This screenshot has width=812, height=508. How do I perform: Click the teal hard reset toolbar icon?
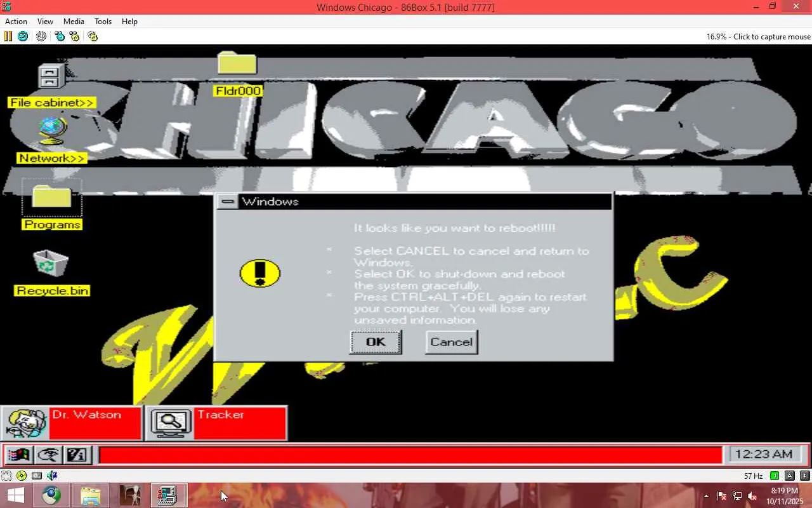[23, 36]
